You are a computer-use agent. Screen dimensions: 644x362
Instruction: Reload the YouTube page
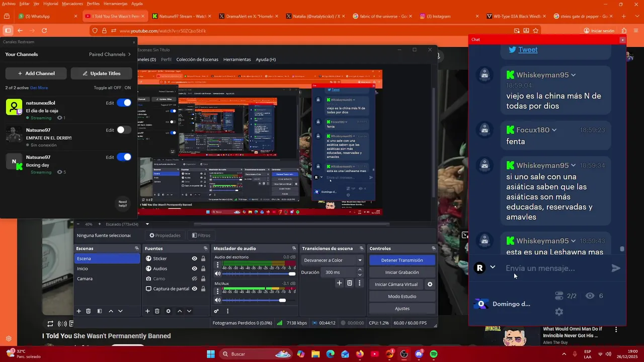coord(44,31)
